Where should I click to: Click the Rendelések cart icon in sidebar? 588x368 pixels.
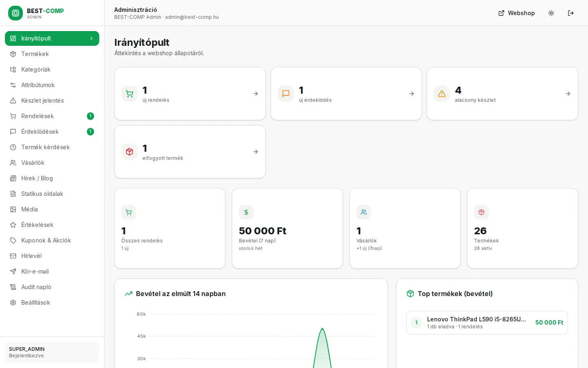click(x=13, y=116)
